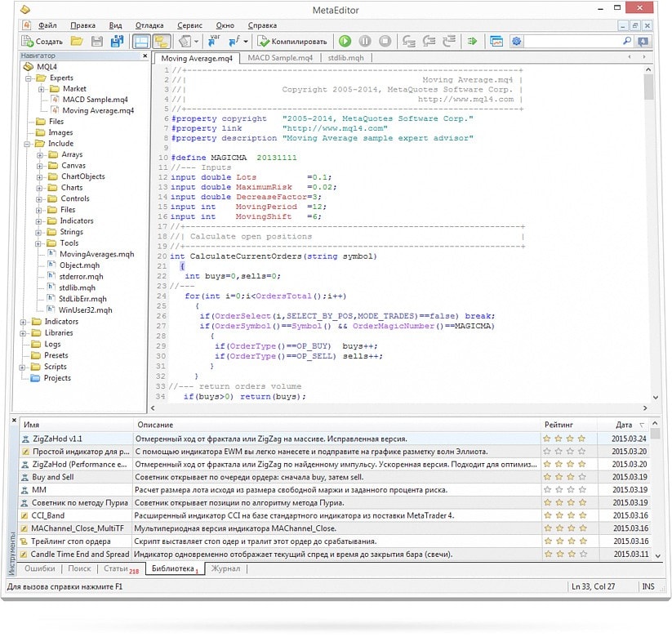This screenshot has width=672, height=637.
Task: Click the green start debugging icon
Action: (345, 42)
